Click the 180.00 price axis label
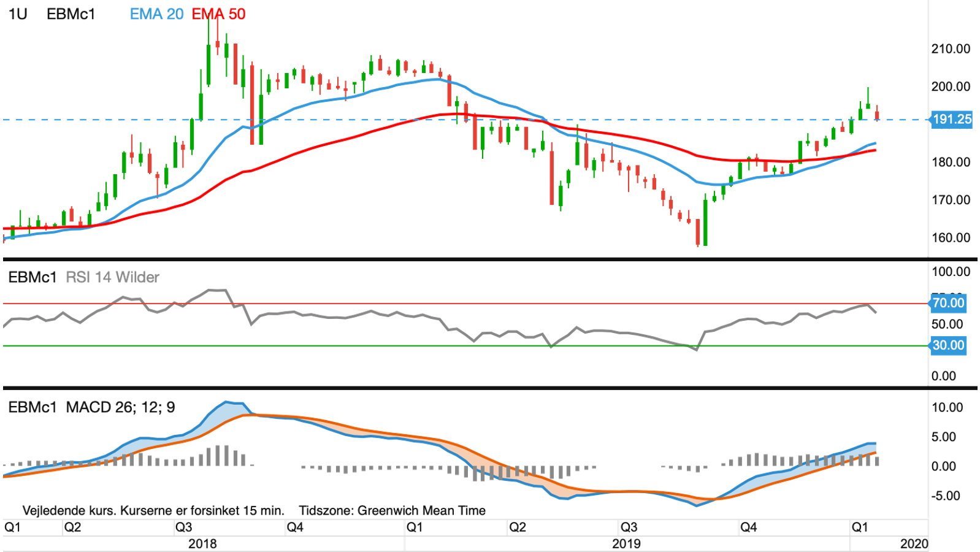 click(951, 162)
